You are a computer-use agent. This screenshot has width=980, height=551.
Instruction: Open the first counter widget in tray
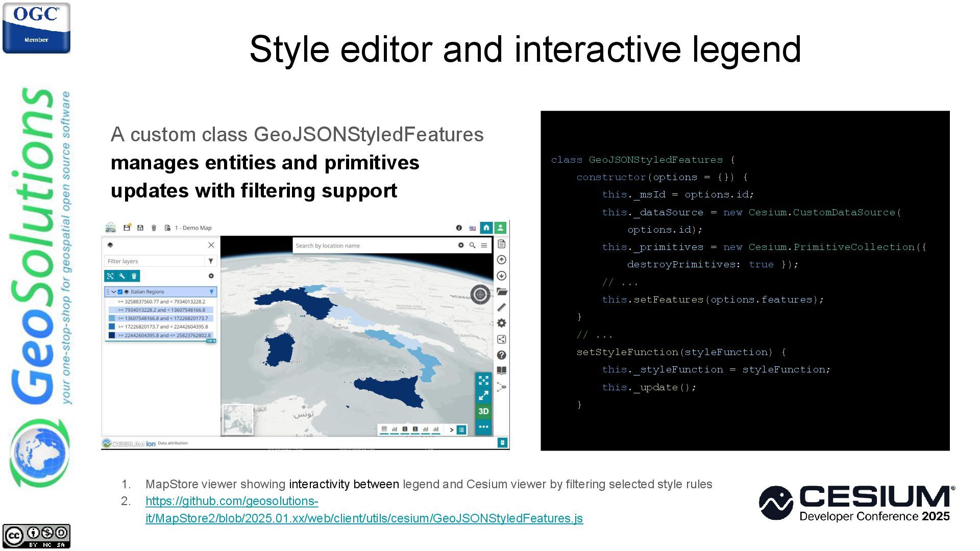click(405, 430)
